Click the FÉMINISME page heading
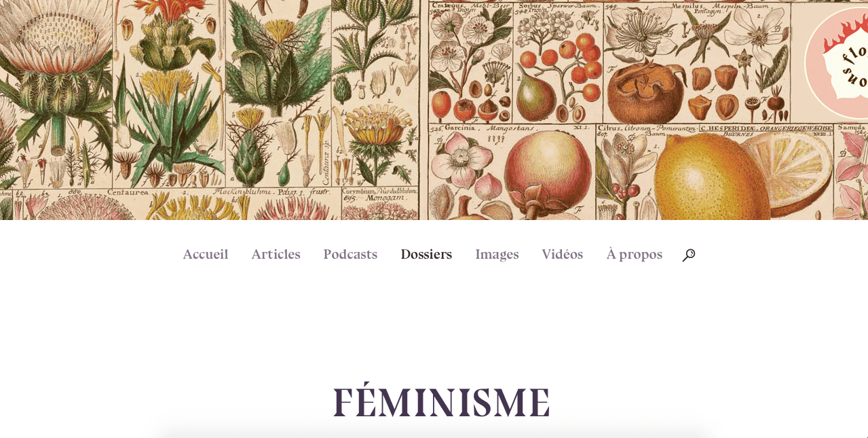The image size is (868, 438). [441, 403]
